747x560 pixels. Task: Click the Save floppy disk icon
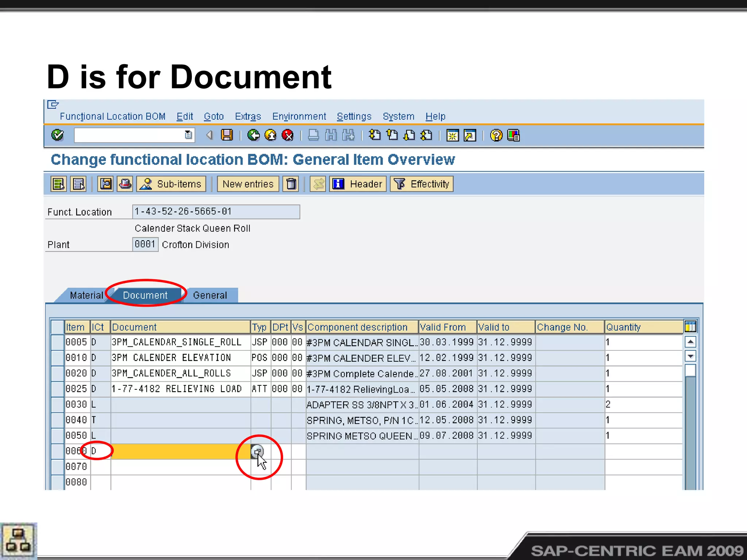tap(227, 135)
